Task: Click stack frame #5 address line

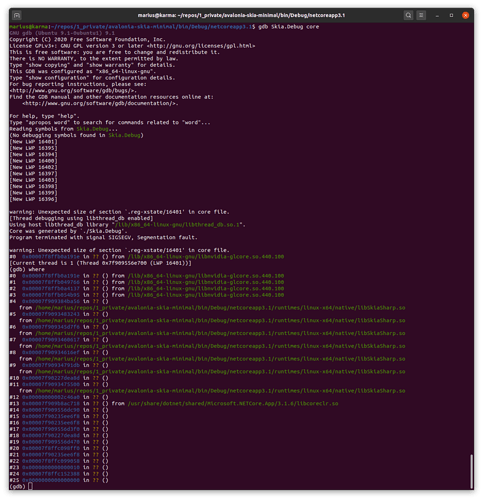Action: pyautogui.click(x=59, y=314)
